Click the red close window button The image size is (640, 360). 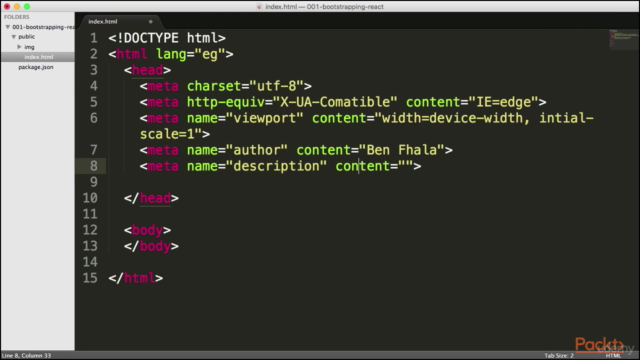7,7
